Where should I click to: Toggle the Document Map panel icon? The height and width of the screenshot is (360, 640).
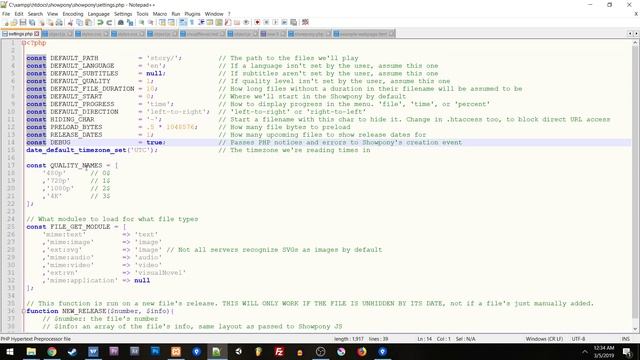[x=219, y=22]
